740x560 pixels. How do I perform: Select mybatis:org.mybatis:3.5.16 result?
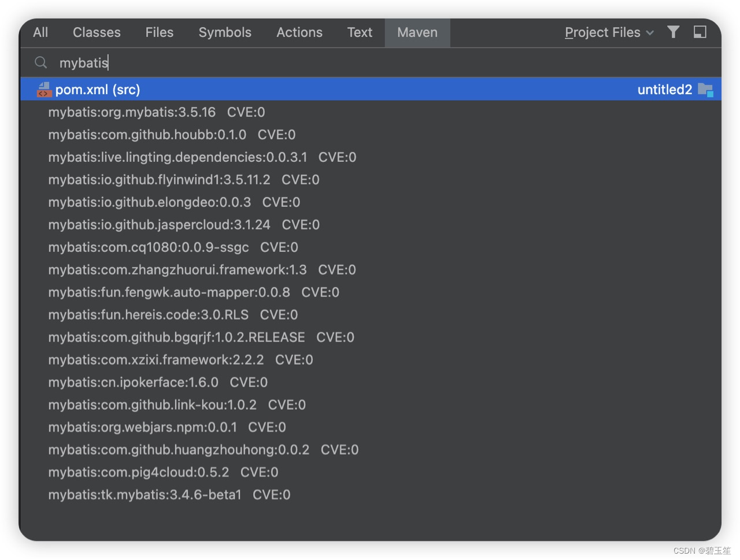(x=371, y=112)
